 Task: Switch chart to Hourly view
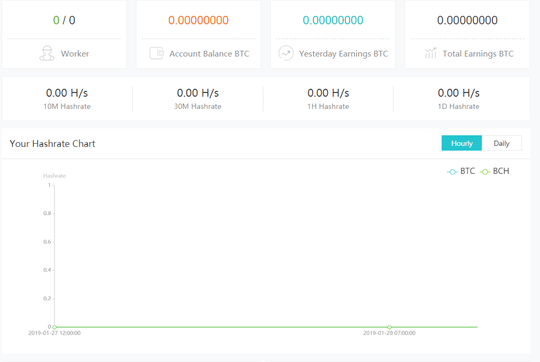(462, 143)
